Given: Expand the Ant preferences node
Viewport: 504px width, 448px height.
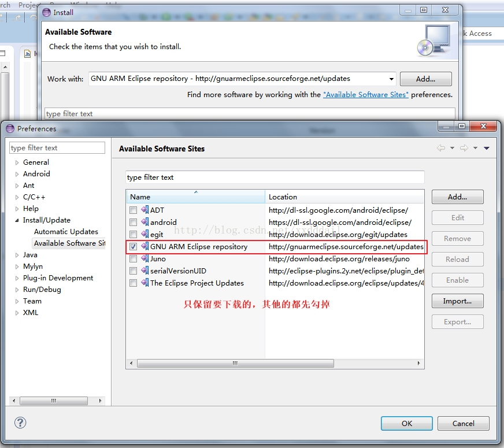Looking at the screenshot, I should pyautogui.click(x=17, y=186).
